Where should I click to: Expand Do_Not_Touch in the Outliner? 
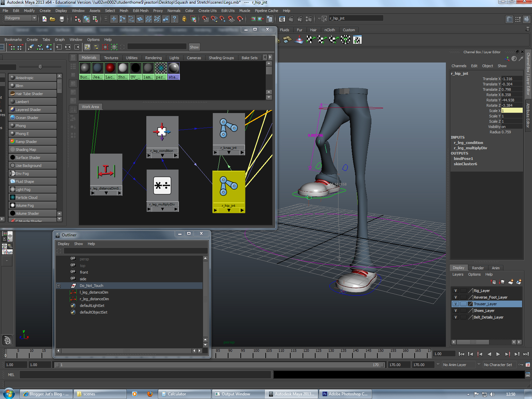click(x=59, y=286)
